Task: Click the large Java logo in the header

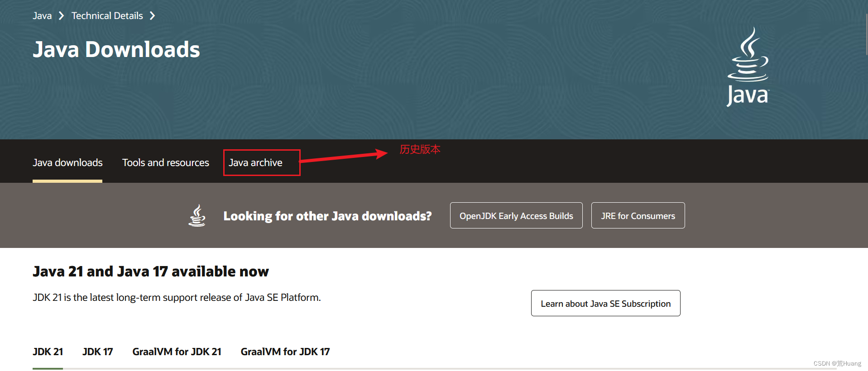Action: 748,67
